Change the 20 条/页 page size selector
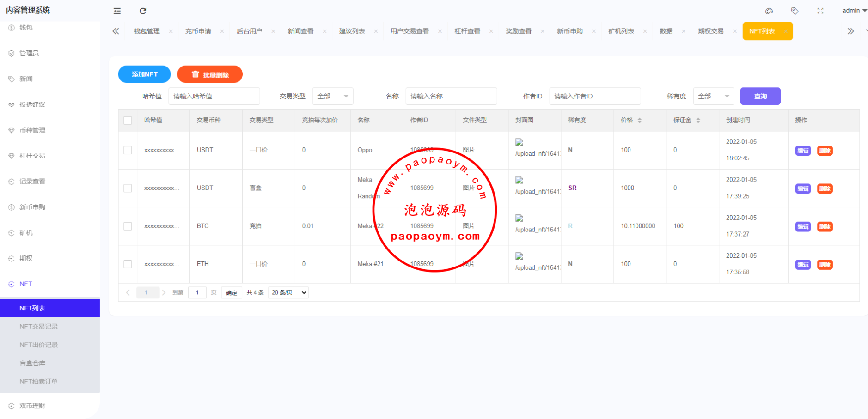Image resolution: width=868 pixels, height=419 pixels. (x=288, y=292)
